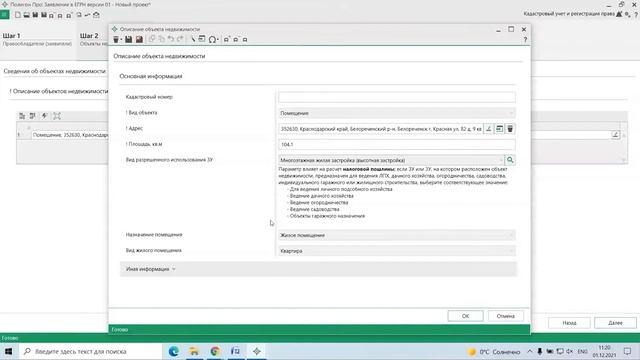Click the trash icon beside the address field

pyautogui.click(x=510, y=129)
